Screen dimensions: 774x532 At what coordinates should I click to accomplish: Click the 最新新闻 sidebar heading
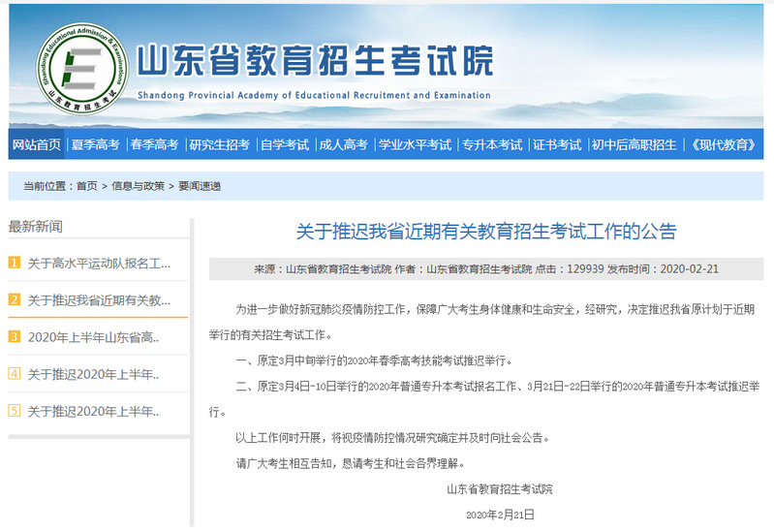36,227
